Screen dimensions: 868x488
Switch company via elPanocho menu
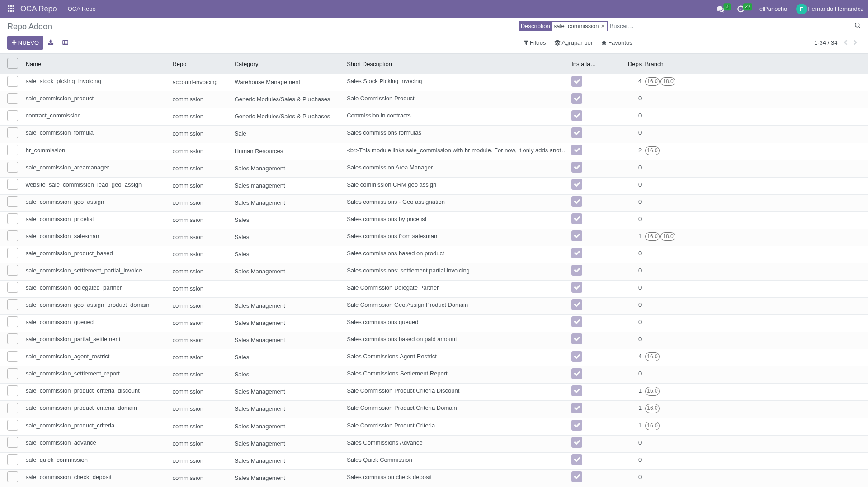(x=773, y=9)
